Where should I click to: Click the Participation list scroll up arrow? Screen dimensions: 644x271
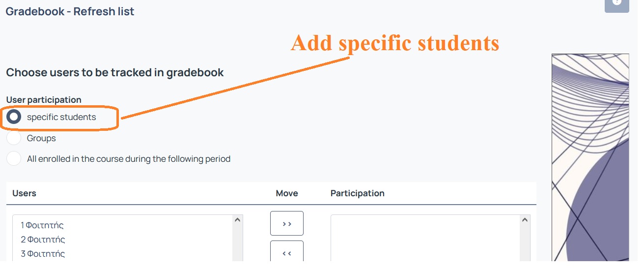click(x=525, y=220)
